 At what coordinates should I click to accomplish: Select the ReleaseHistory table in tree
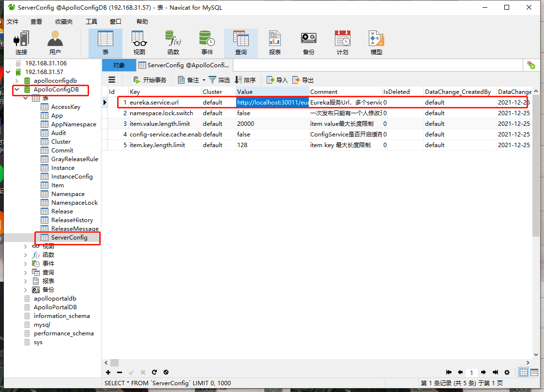(x=72, y=220)
